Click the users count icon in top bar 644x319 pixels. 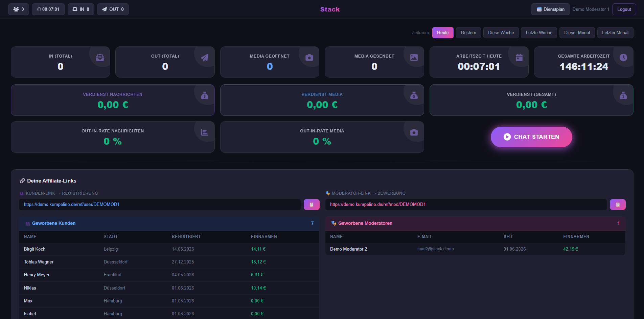pos(16,9)
